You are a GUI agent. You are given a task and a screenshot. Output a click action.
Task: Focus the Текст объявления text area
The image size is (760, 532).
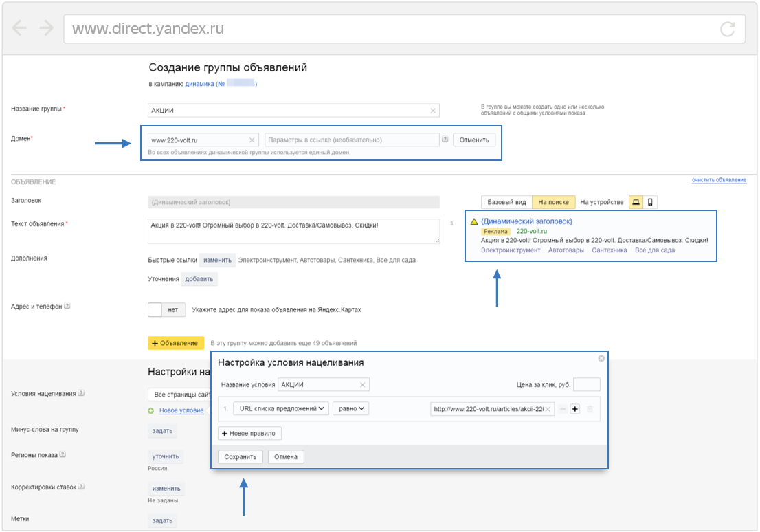293,232
